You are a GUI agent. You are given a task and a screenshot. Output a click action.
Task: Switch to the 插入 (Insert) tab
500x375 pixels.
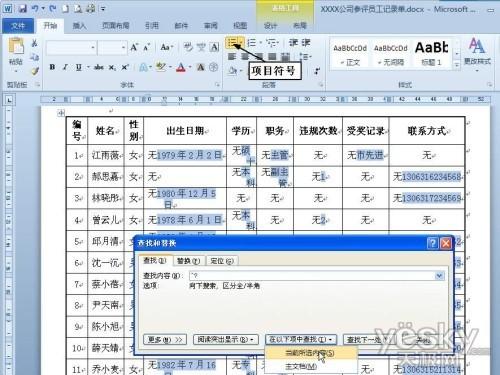pyautogui.click(x=79, y=25)
